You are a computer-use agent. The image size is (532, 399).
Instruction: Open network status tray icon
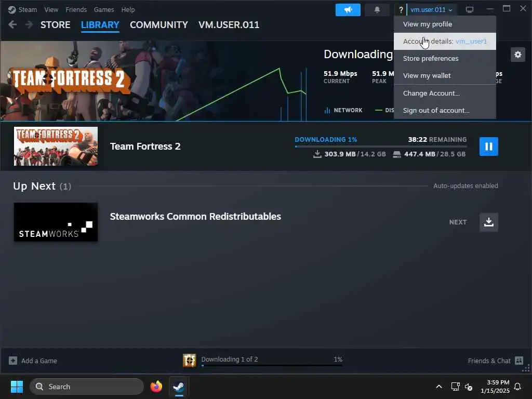coord(455,387)
